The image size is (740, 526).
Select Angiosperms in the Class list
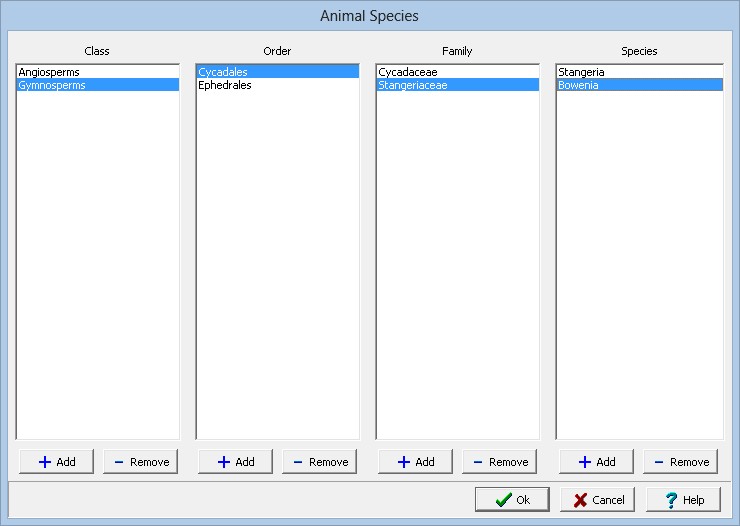coord(49,72)
